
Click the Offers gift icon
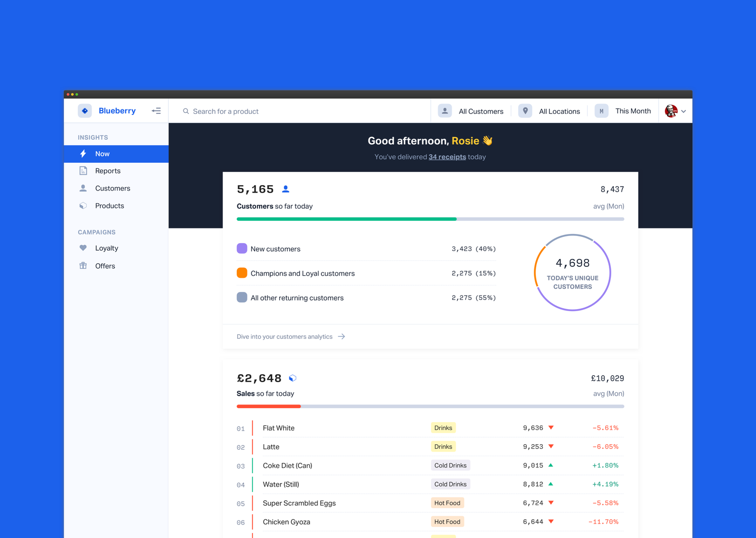[83, 266]
